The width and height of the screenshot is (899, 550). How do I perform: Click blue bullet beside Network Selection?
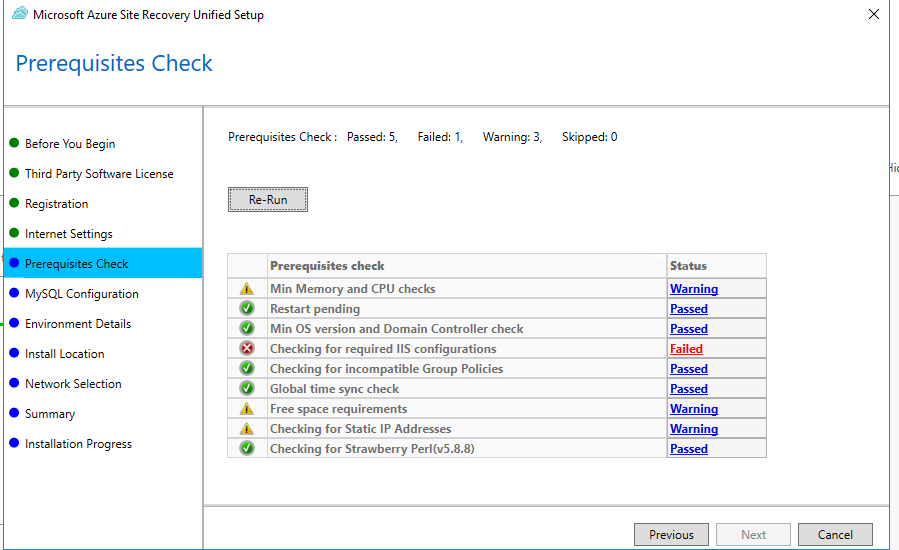pos(14,383)
